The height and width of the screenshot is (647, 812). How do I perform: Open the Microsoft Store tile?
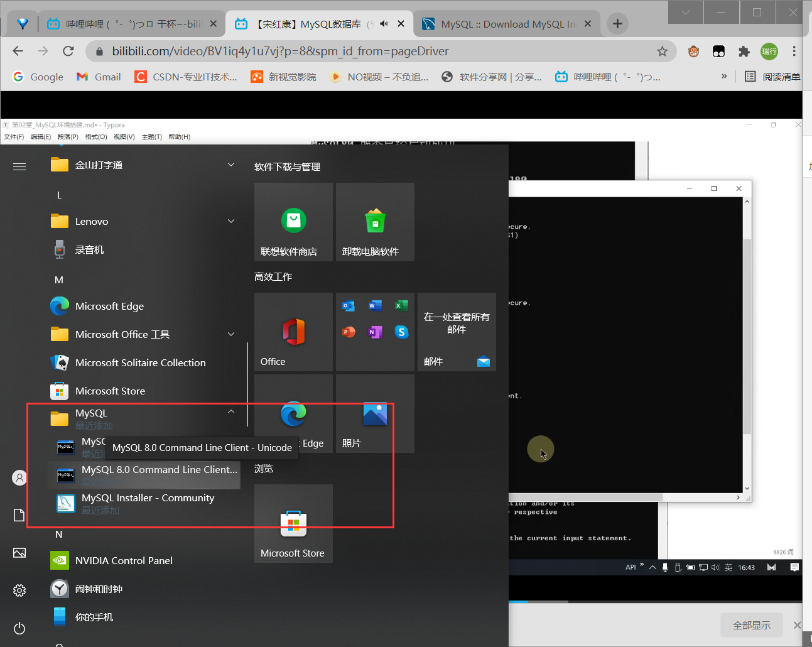293,523
